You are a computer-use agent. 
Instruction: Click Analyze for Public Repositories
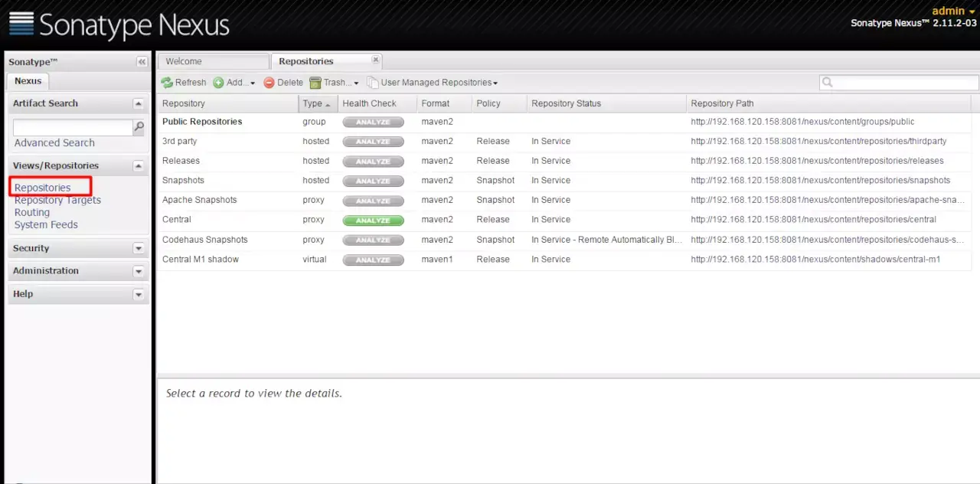(373, 122)
